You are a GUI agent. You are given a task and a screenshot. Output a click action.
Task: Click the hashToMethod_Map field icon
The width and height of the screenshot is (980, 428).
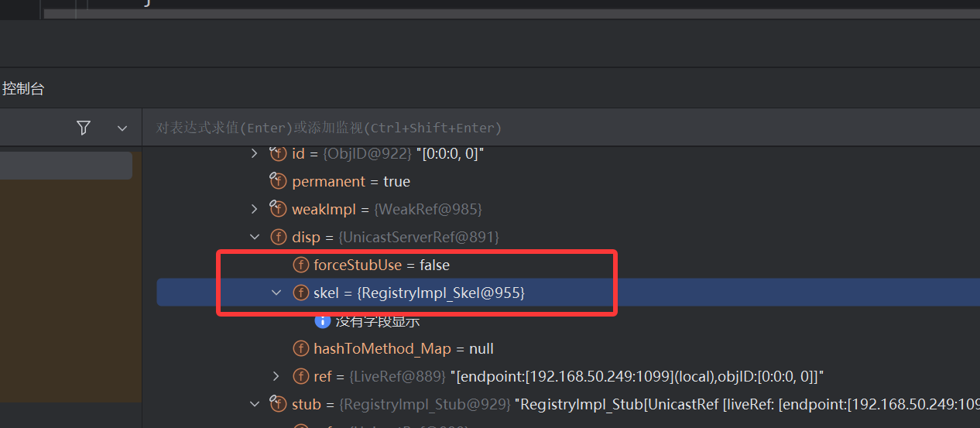point(300,348)
